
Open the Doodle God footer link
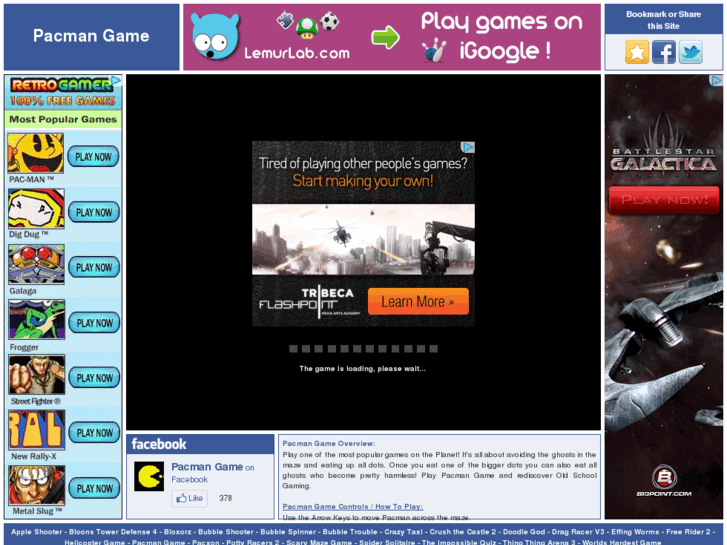[x=524, y=532]
